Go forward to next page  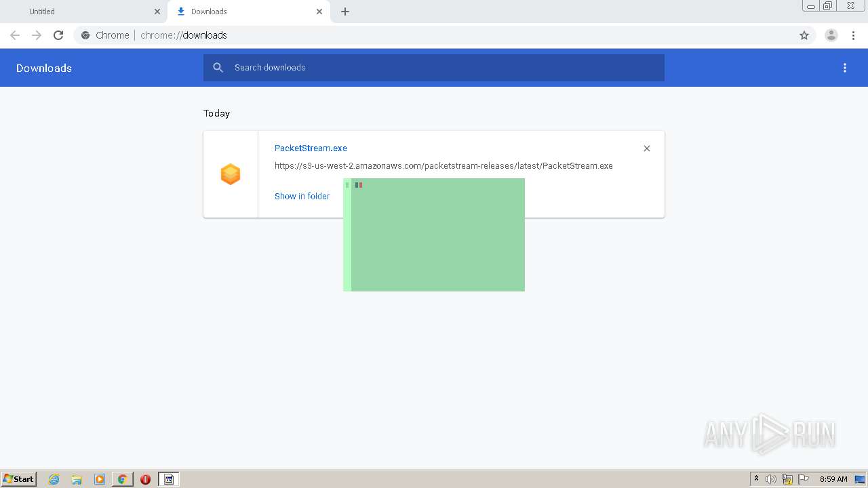pos(37,35)
